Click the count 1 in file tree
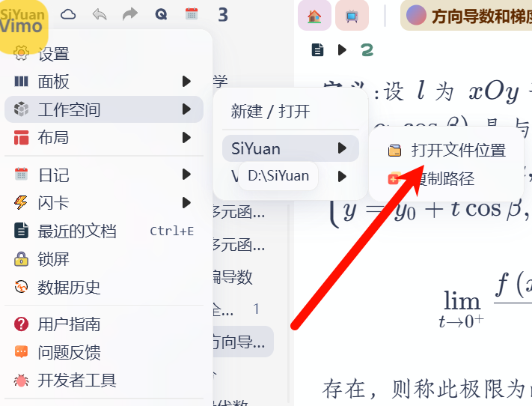The width and height of the screenshot is (532, 406). (256, 309)
